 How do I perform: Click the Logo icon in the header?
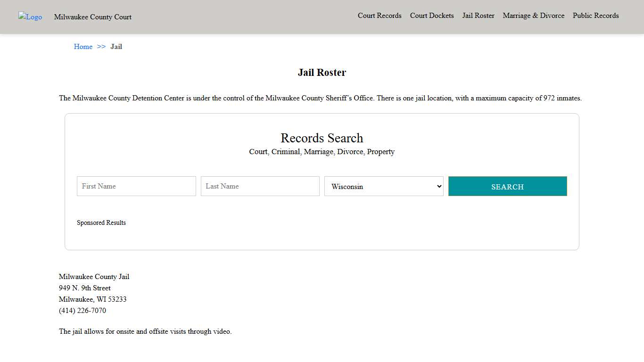point(30,16)
